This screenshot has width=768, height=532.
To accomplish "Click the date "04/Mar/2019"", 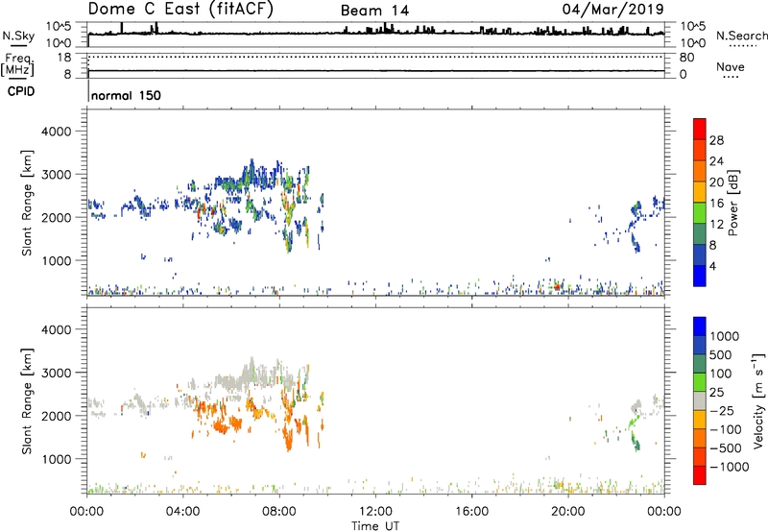I will pyautogui.click(x=612, y=10).
